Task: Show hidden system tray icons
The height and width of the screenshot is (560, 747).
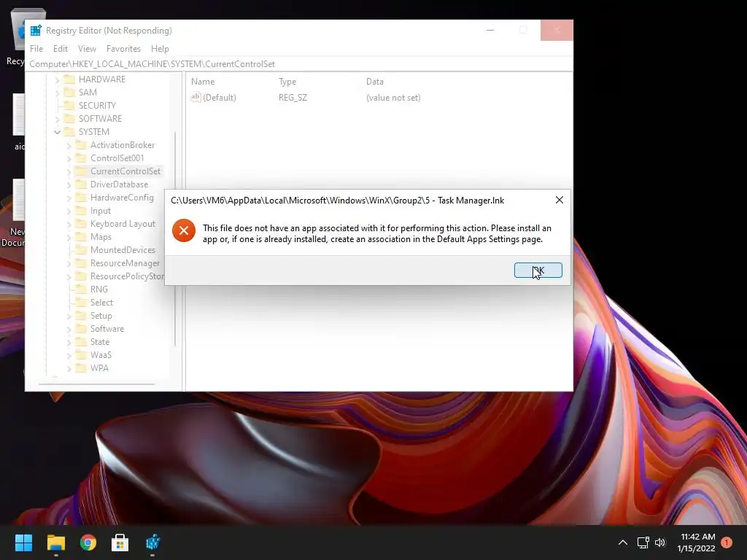Action: [x=623, y=542]
